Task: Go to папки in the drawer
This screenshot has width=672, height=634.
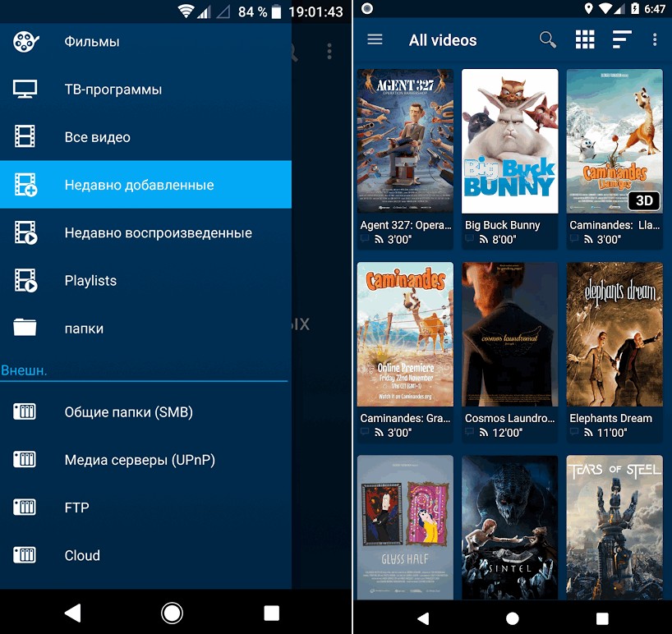Action: click(x=145, y=328)
